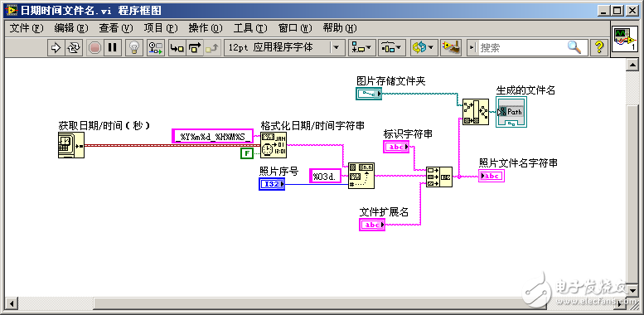Viewport: 644px width, 315px height.
Task: Click the label 图片存储文件夹
Action: coord(391,81)
